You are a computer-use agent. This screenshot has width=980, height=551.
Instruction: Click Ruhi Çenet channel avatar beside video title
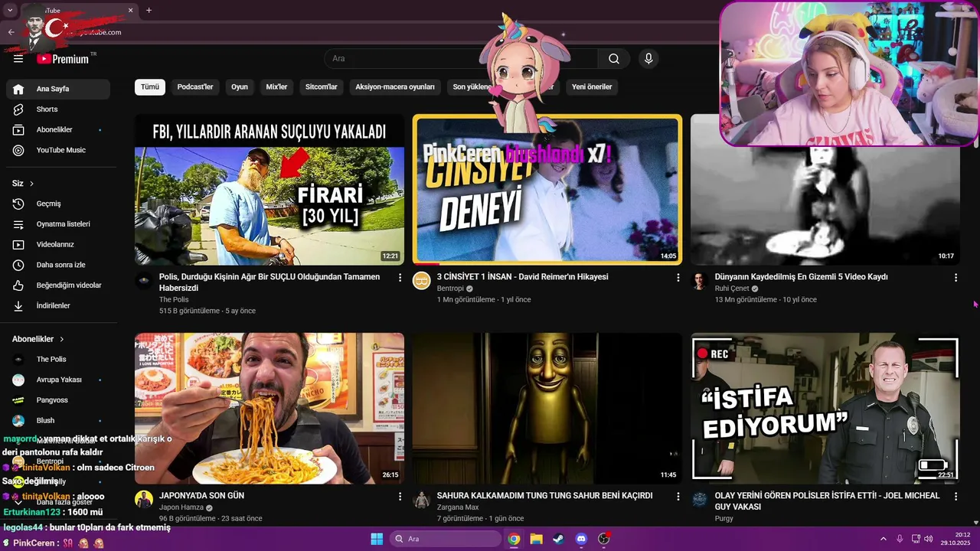700,281
